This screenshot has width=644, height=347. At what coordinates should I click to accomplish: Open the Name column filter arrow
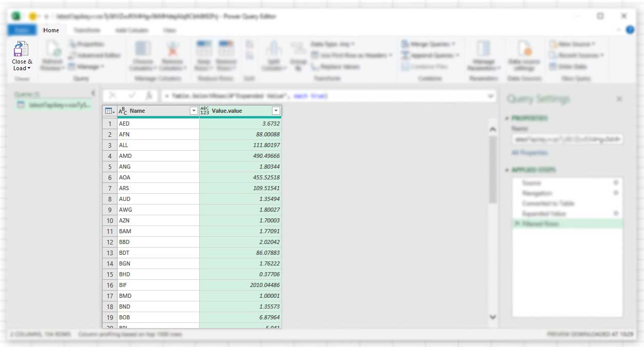(x=193, y=111)
